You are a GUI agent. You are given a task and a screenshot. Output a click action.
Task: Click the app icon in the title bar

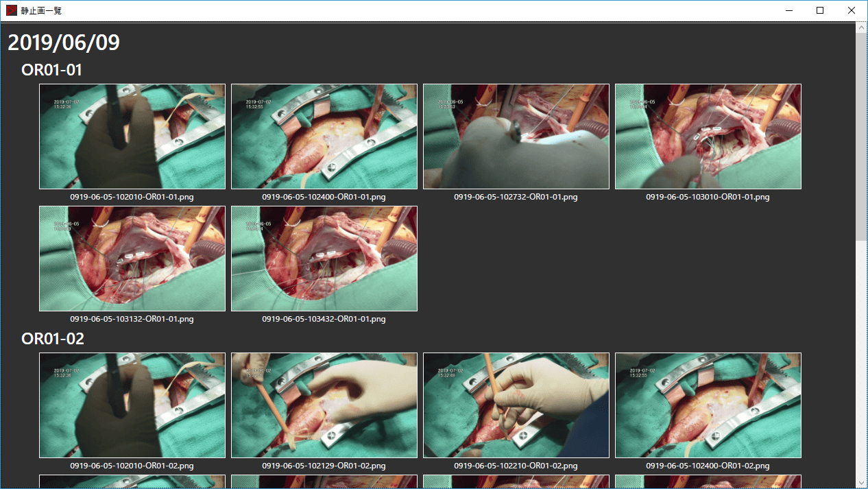11,11
